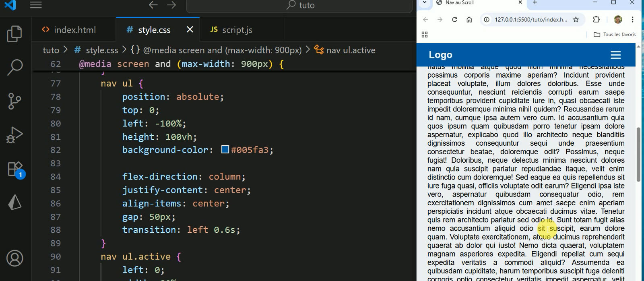Place cursor on 'left: -100%;' line

[x=154, y=123]
